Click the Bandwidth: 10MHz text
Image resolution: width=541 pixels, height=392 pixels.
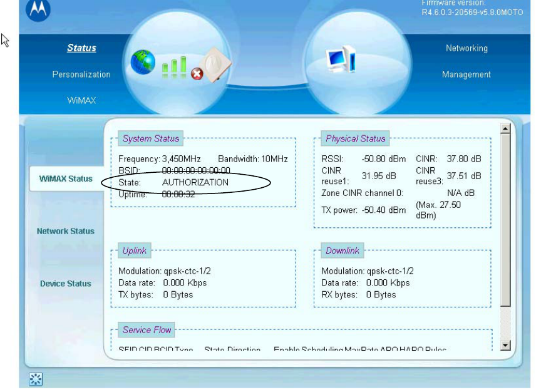[x=253, y=159]
